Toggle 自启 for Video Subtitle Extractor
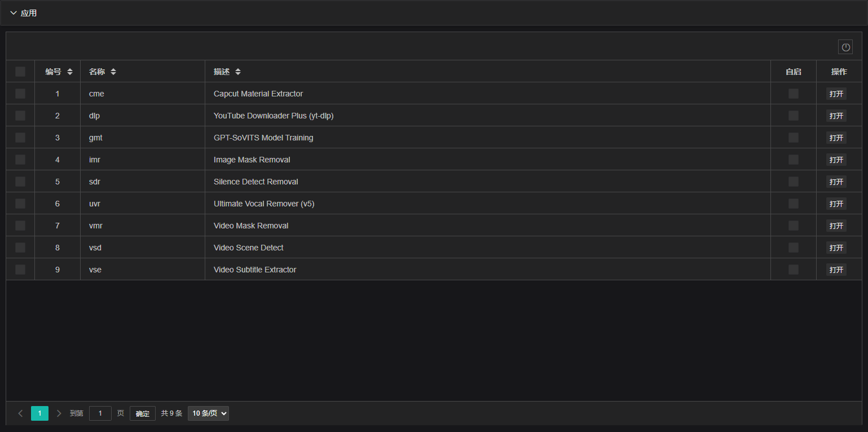Screen dimensions: 868x432 793,270
